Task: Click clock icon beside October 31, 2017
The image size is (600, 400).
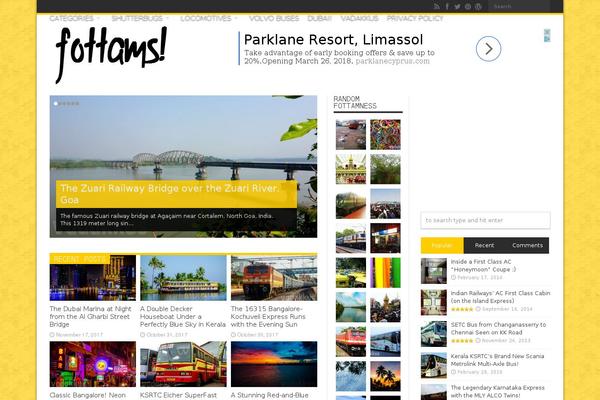Action: click(142, 335)
